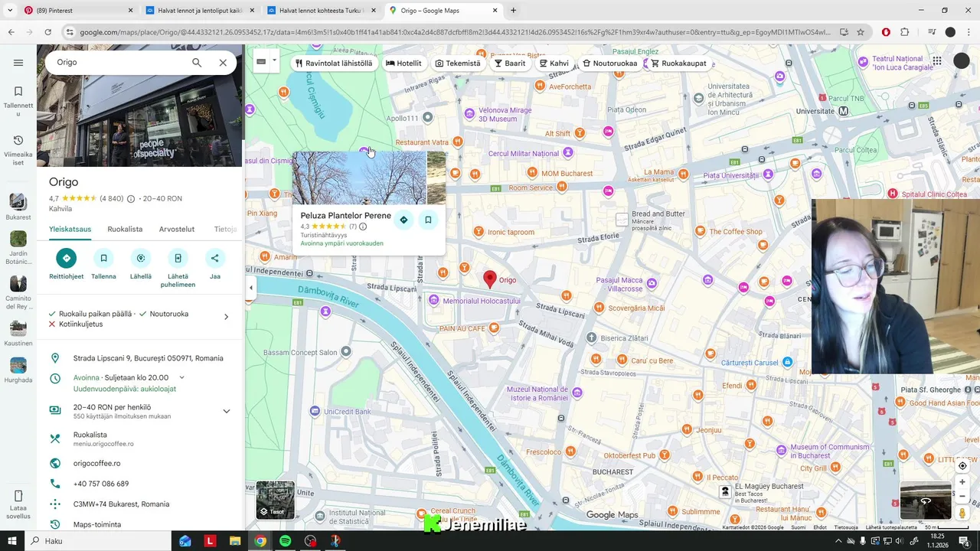980x551 pixels.
Task: Click the Origo red map pin
Action: coord(490,279)
